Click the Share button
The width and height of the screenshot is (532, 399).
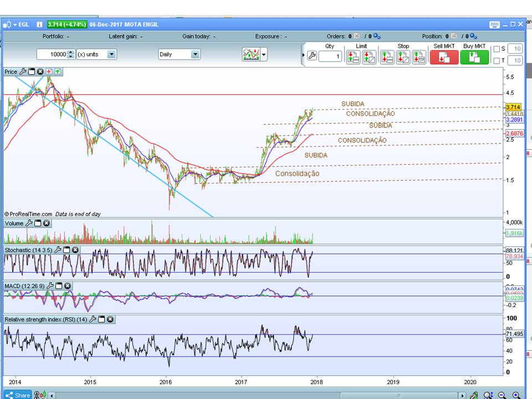18,395
